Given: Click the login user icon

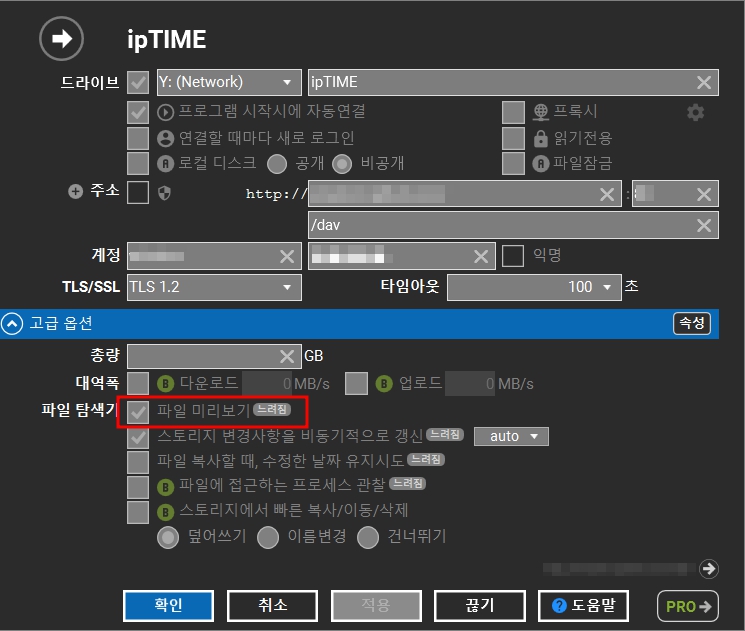Looking at the screenshot, I should point(165,138).
